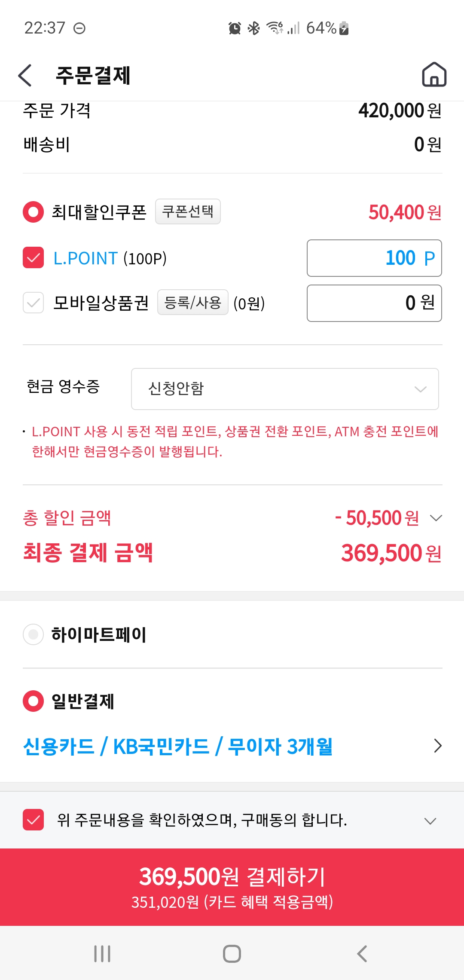This screenshot has height=980, width=464.
Task: Tap the 쿠폰선택 button
Action: 188,211
